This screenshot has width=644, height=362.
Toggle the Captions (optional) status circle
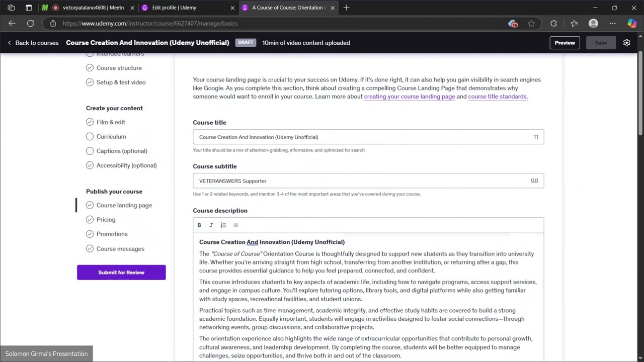tap(90, 151)
